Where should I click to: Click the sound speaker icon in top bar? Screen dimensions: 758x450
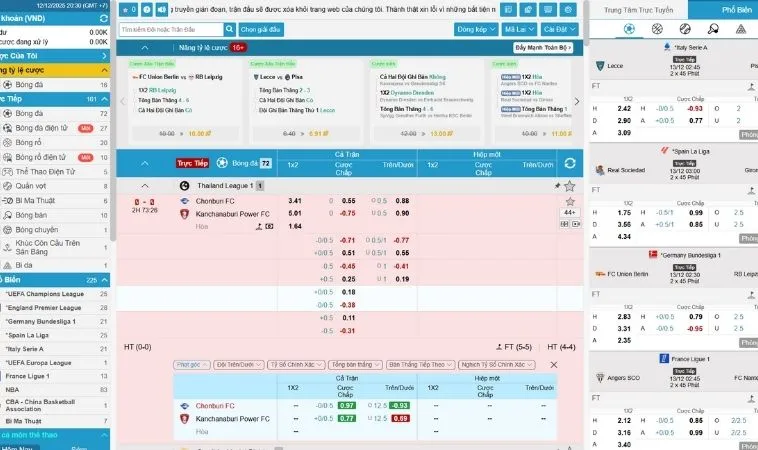coord(160,9)
